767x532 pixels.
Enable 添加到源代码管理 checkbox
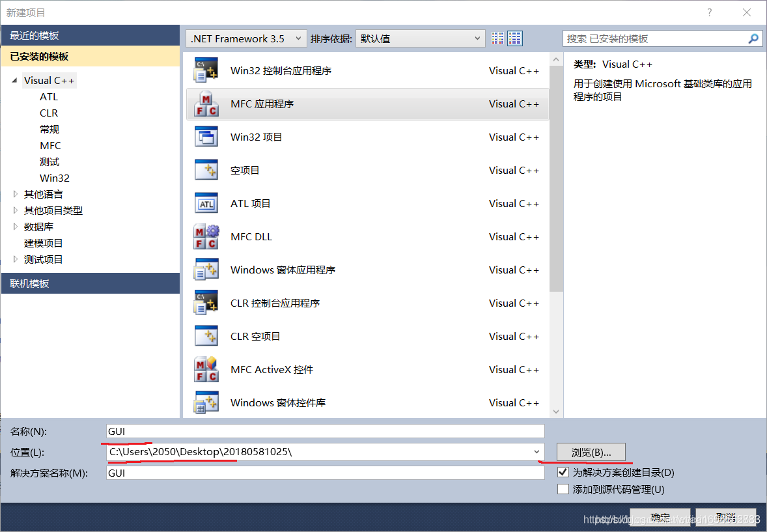[x=563, y=489]
